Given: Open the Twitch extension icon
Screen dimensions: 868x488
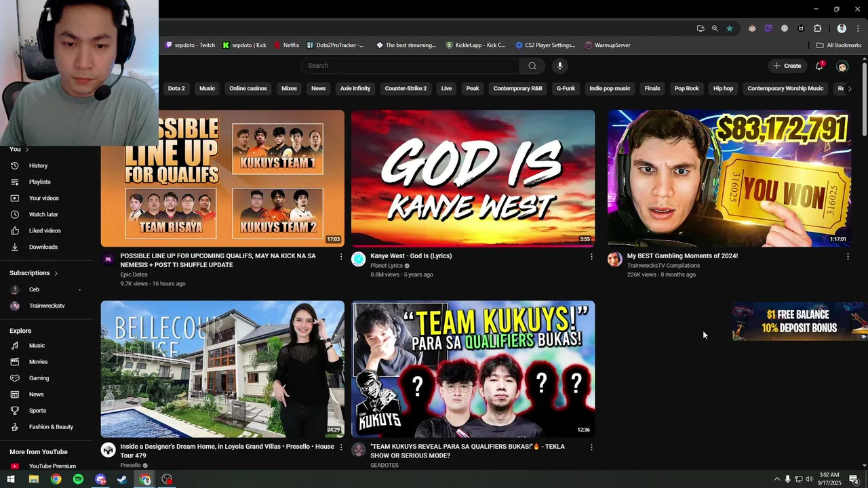Looking at the screenshot, I should pos(768,28).
